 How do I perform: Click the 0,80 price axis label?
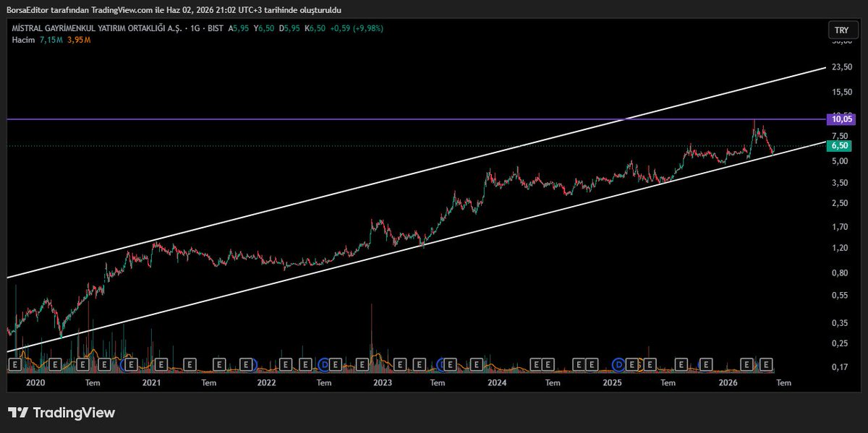click(x=839, y=273)
